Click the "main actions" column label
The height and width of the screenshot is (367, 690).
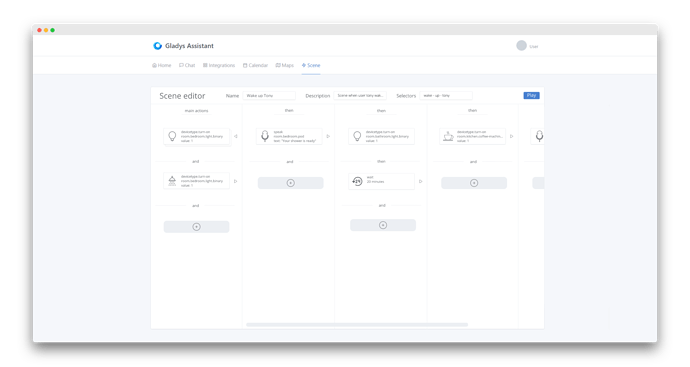pyautogui.click(x=196, y=110)
